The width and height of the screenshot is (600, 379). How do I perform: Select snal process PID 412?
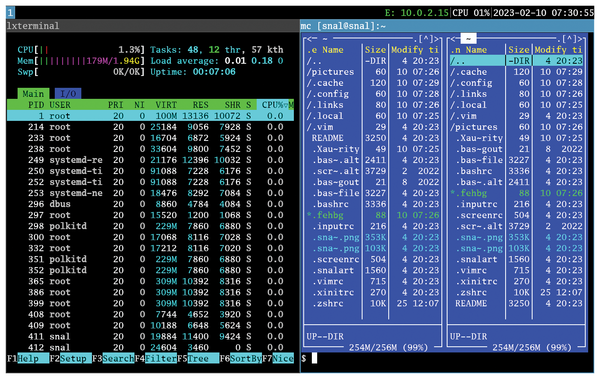click(150, 348)
